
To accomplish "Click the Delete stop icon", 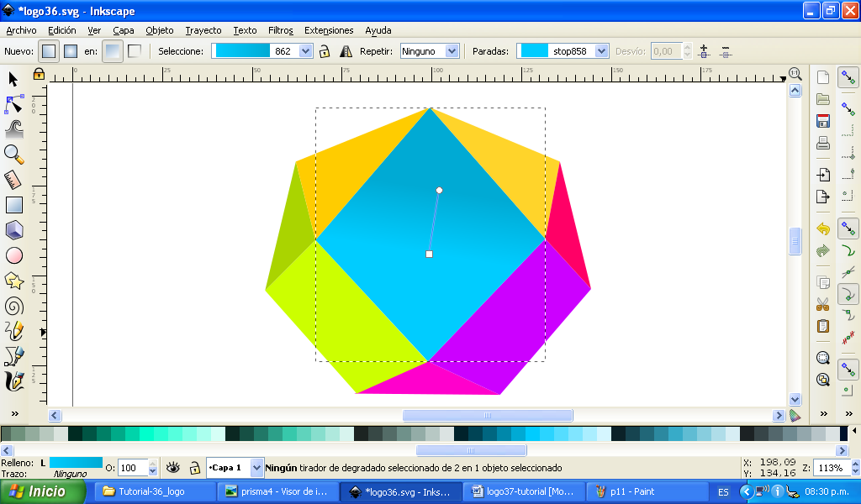I will (x=726, y=51).
